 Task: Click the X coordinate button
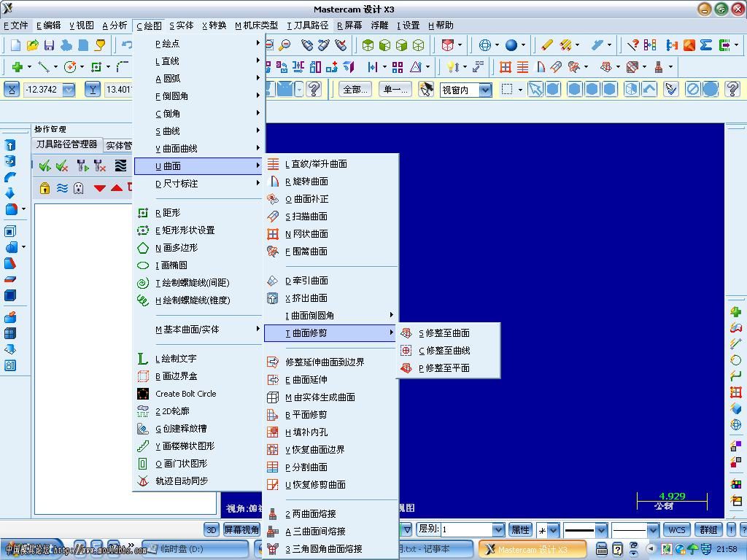[x=12, y=89]
